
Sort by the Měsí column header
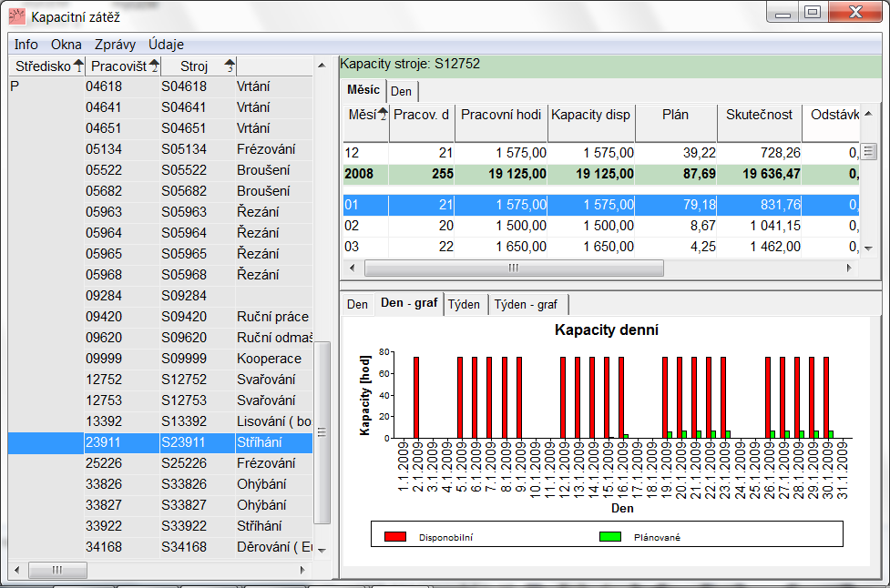[365, 123]
